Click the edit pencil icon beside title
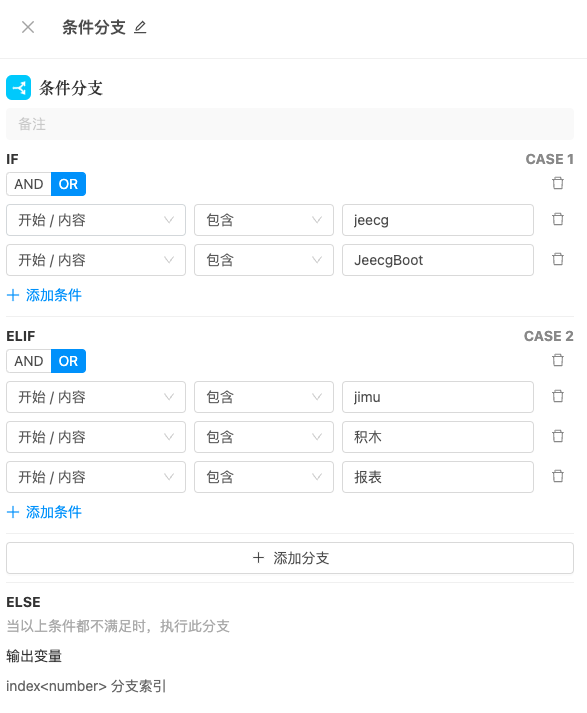 point(140,28)
